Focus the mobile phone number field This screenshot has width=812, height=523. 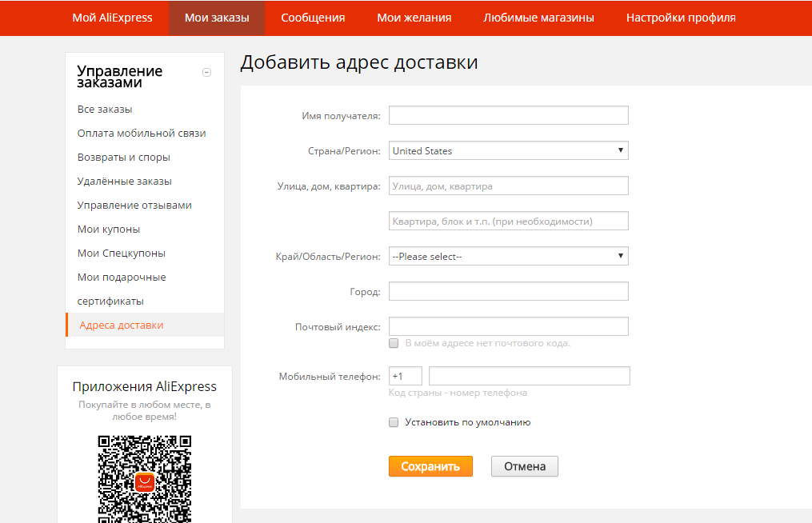(530, 377)
